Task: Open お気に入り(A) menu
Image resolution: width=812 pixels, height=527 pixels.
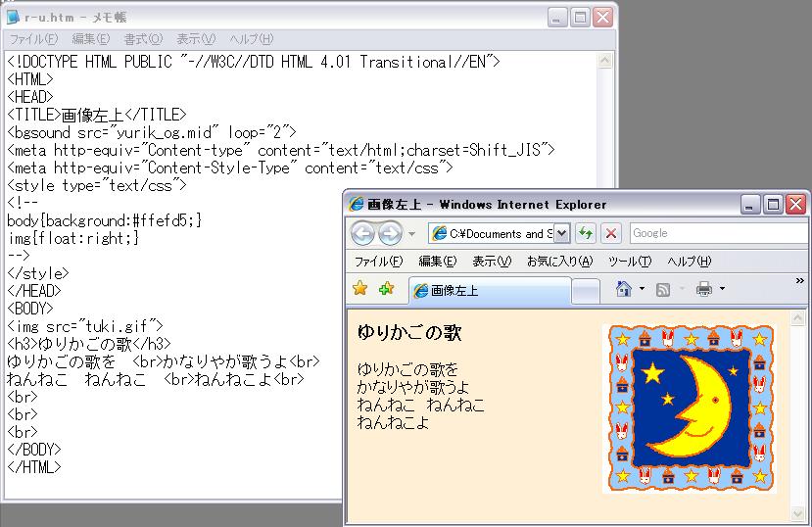Action: tap(560, 262)
